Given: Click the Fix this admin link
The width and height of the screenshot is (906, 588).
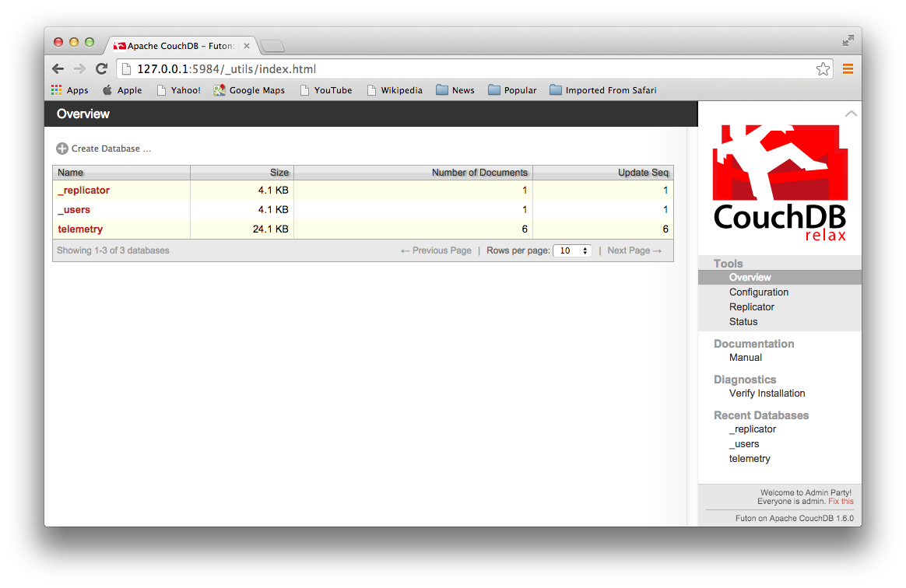Looking at the screenshot, I should 841,502.
